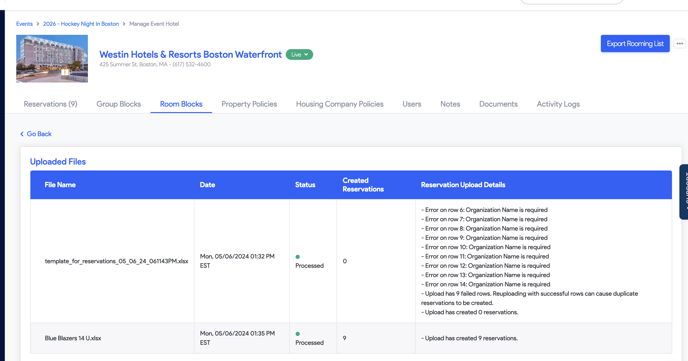Open the Notes tab
Screen dimensions: 688x361
pos(450,104)
